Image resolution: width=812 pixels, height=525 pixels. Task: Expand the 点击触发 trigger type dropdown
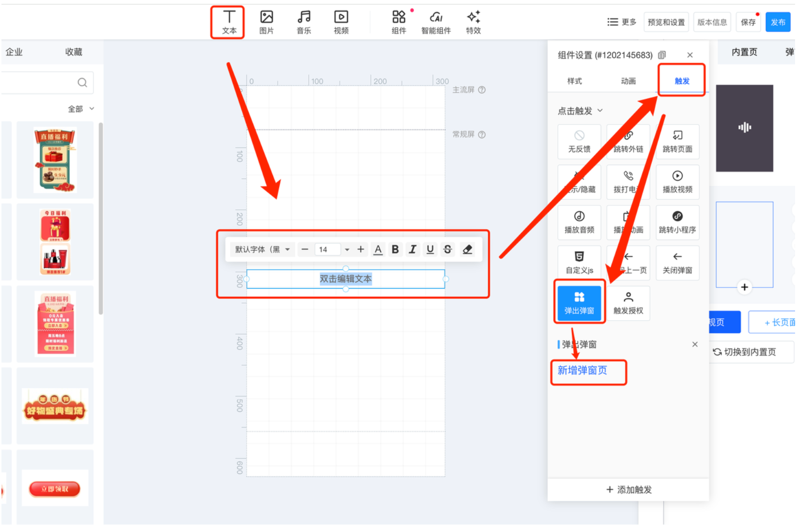point(580,111)
